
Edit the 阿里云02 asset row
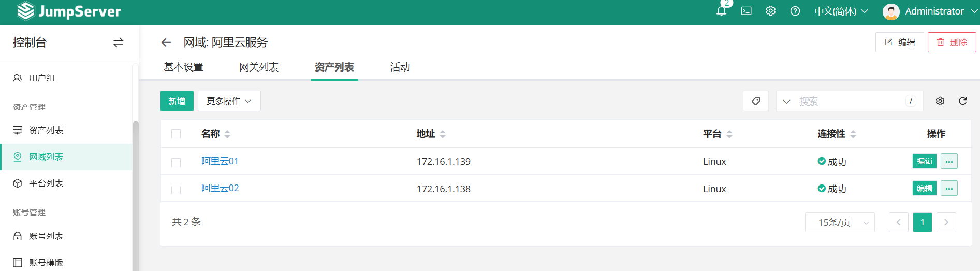click(x=925, y=188)
